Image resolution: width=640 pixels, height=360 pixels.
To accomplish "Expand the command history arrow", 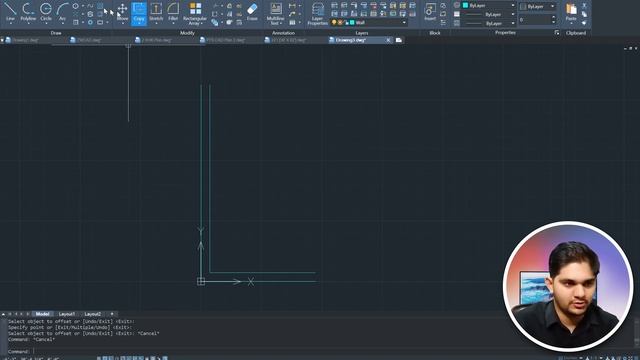I will coord(3,314).
